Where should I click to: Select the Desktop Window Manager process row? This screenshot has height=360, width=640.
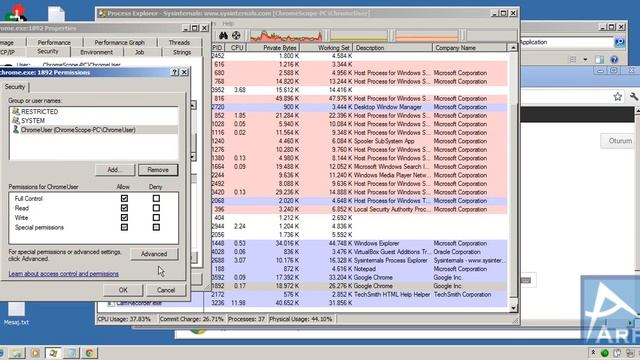tap(359, 107)
